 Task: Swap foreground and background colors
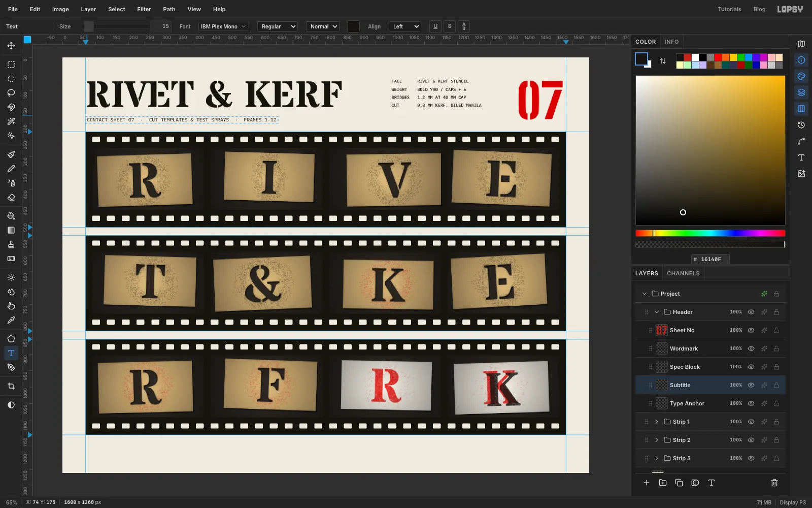tap(663, 61)
